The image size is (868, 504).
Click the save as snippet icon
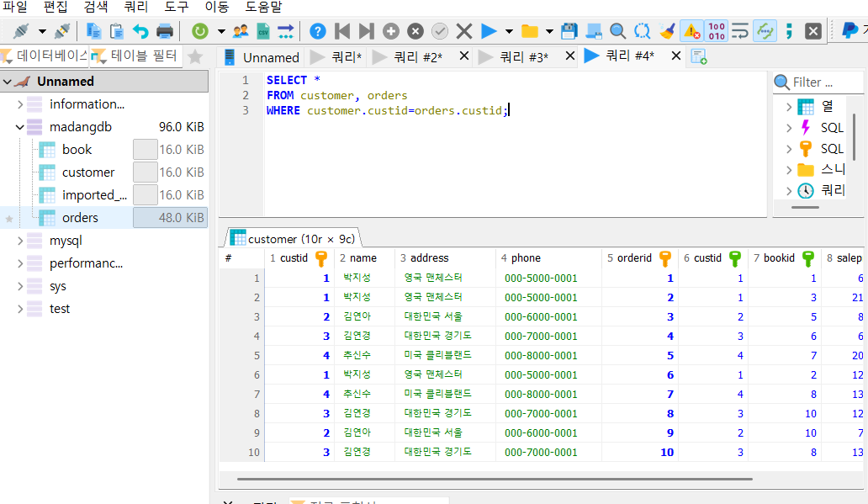594,31
